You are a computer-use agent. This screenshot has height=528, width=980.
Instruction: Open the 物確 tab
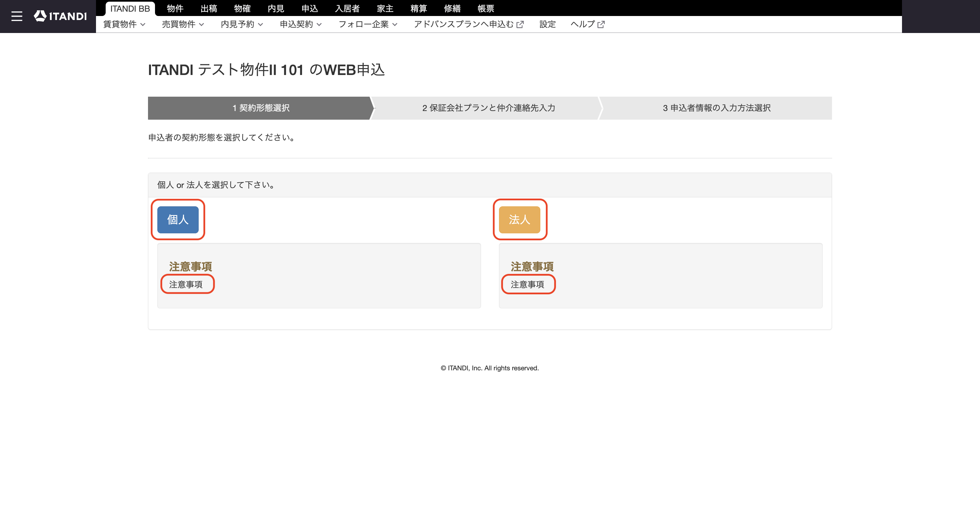pyautogui.click(x=242, y=8)
